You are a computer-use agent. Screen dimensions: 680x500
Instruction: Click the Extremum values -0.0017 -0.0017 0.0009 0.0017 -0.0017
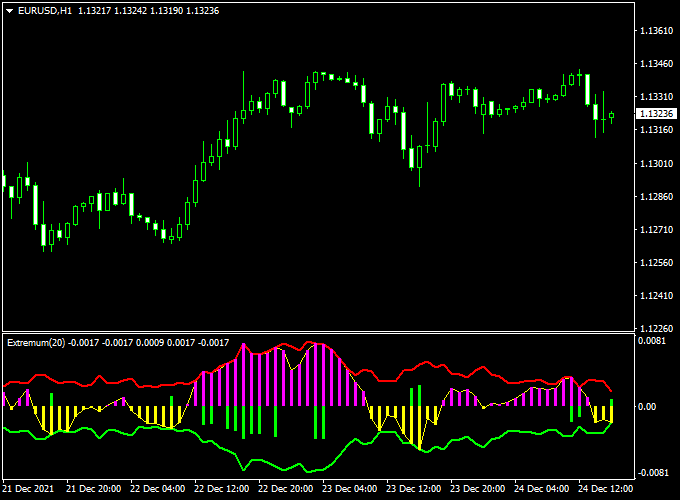pyautogui.click(x=149, y=343)
